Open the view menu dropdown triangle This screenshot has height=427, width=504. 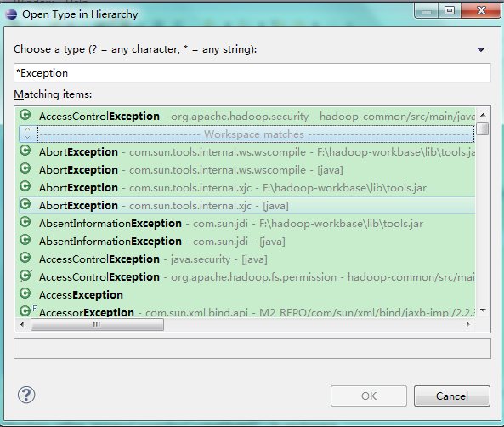point(481,49)
